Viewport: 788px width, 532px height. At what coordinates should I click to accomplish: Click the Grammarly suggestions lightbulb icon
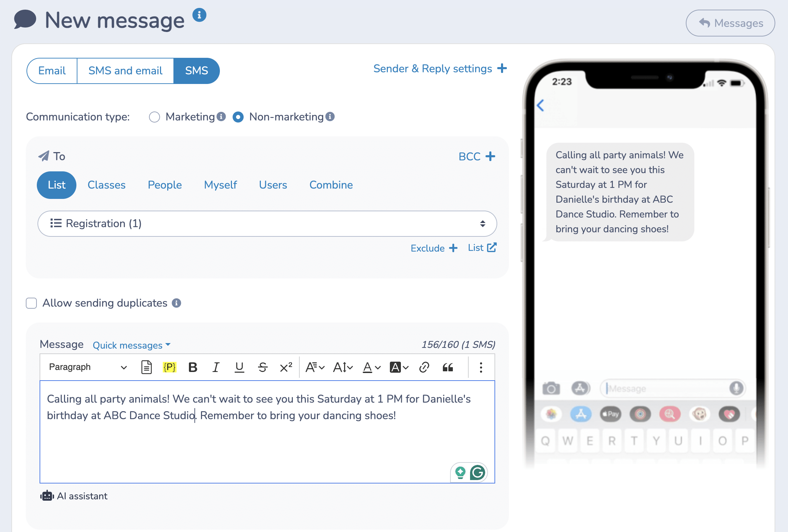[x=460, y=472]
